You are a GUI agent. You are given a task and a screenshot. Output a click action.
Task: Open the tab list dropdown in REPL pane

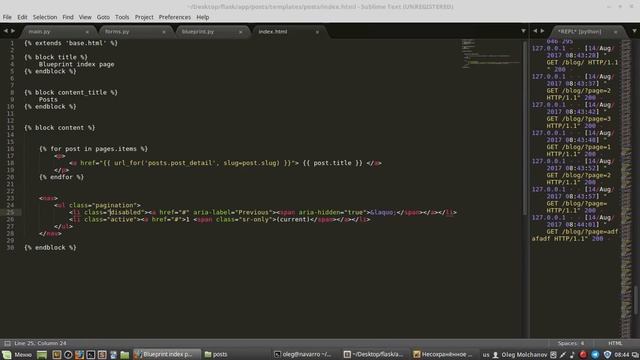[634, 31]
